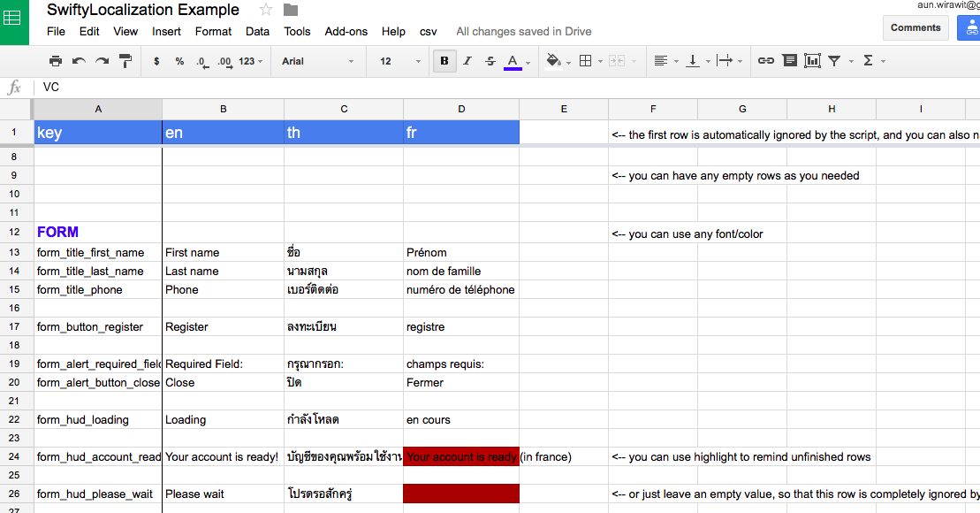
Task: Click the formula bar containing VC
Action: tap(506, 87)
